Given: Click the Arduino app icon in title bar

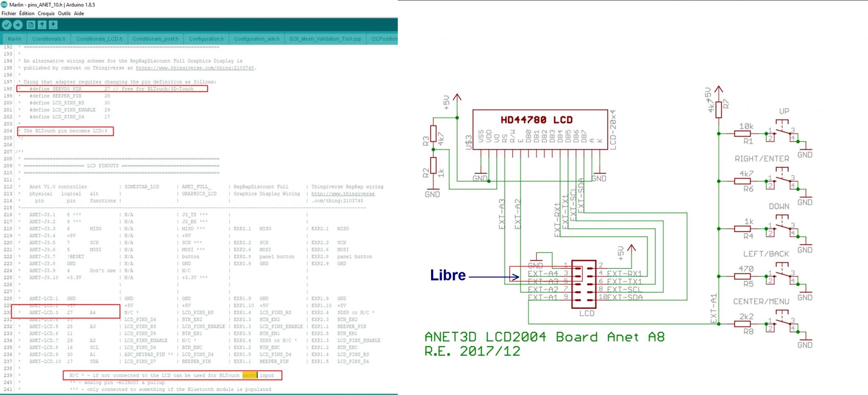Looking at the screenshot, I should click(4, 5).
